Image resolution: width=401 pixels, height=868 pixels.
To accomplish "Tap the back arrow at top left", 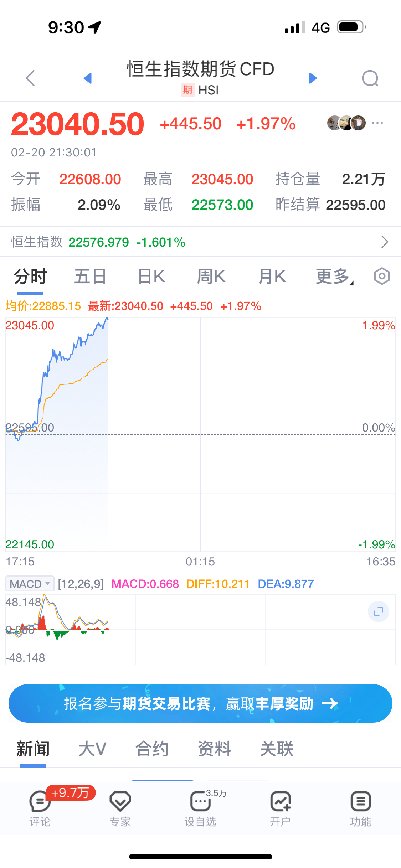I will (x=31, y=78).
